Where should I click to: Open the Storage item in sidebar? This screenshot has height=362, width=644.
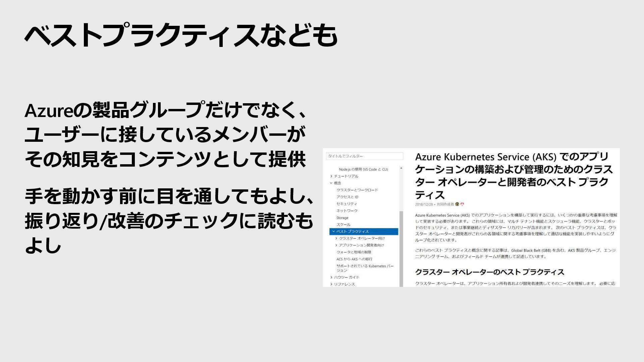(x=342, y=218)
